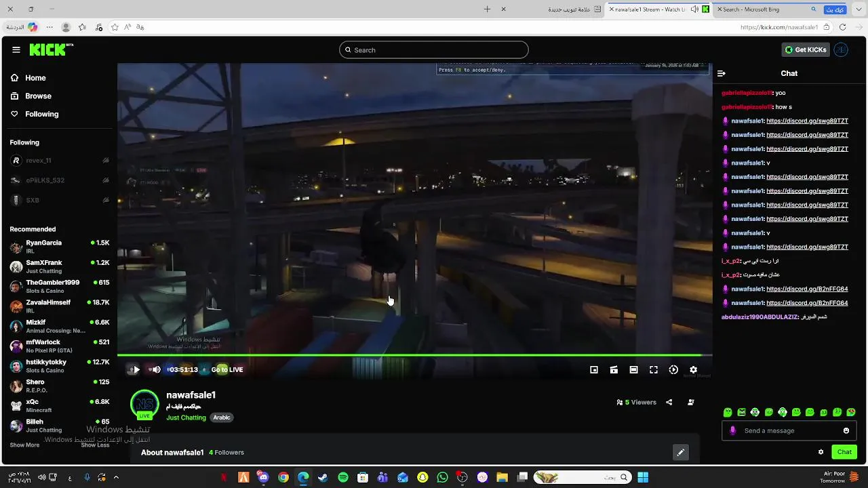
Task: Switch to theater mode
Action: [633, 369]
